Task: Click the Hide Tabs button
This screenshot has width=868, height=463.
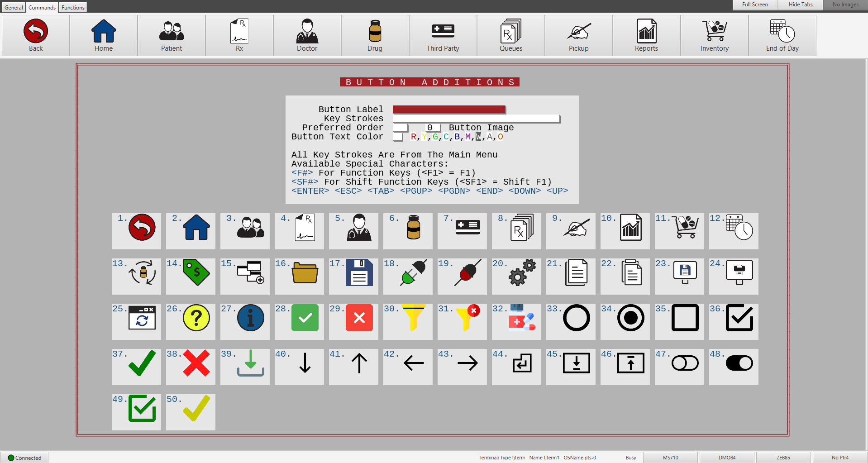Action: (x=800, y=5)
